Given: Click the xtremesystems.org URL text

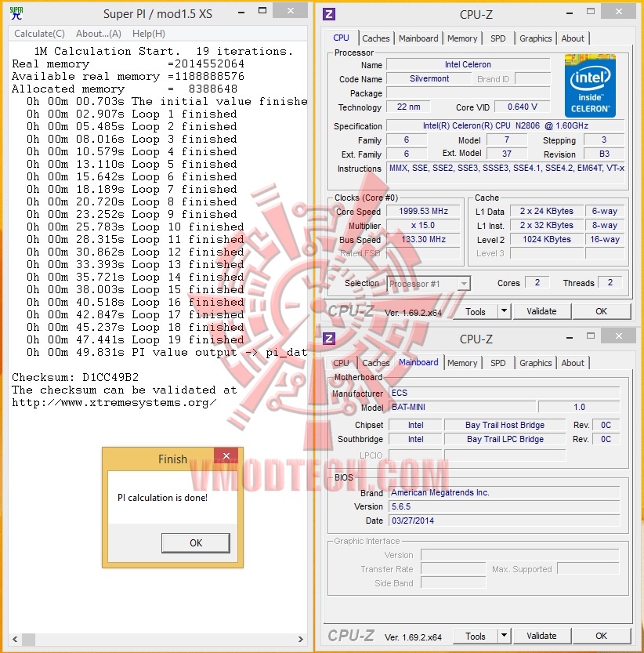Looking at the screenshot, I should coord(114,403).
